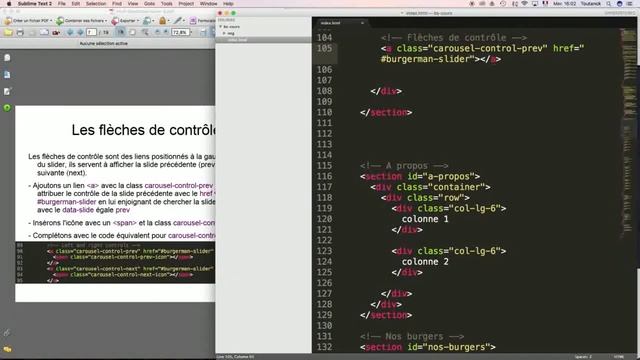Click the 'Spaces: 2' indicator in status bar

582,357
